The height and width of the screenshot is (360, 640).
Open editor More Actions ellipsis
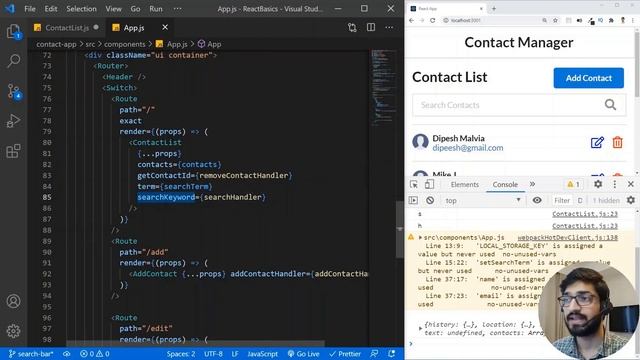(389, 27)
